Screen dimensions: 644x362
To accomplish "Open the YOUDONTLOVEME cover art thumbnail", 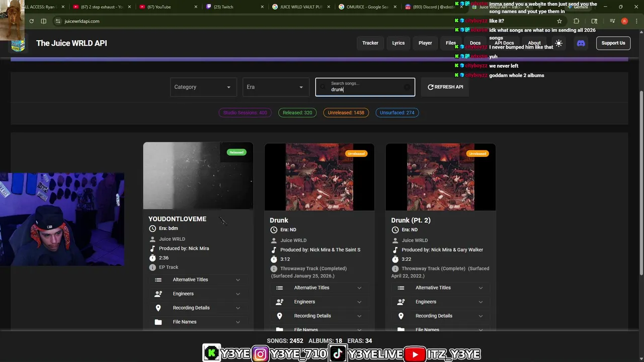I will point(198,175).
